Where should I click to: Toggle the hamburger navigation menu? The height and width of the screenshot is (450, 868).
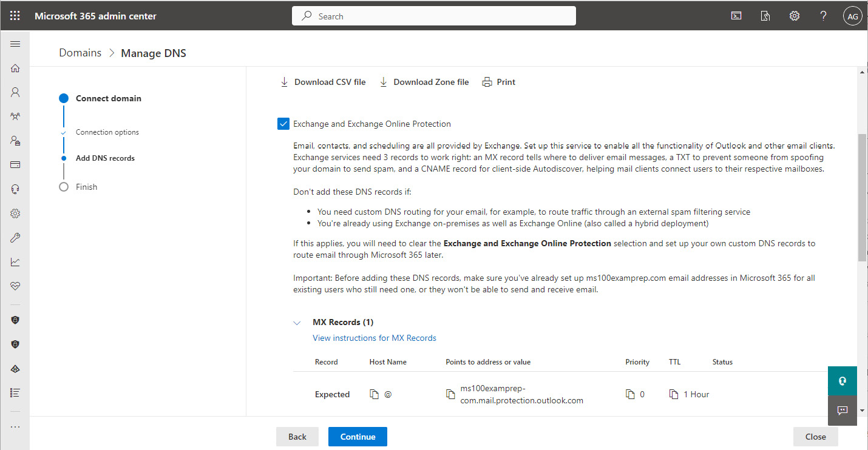point(15,44)
